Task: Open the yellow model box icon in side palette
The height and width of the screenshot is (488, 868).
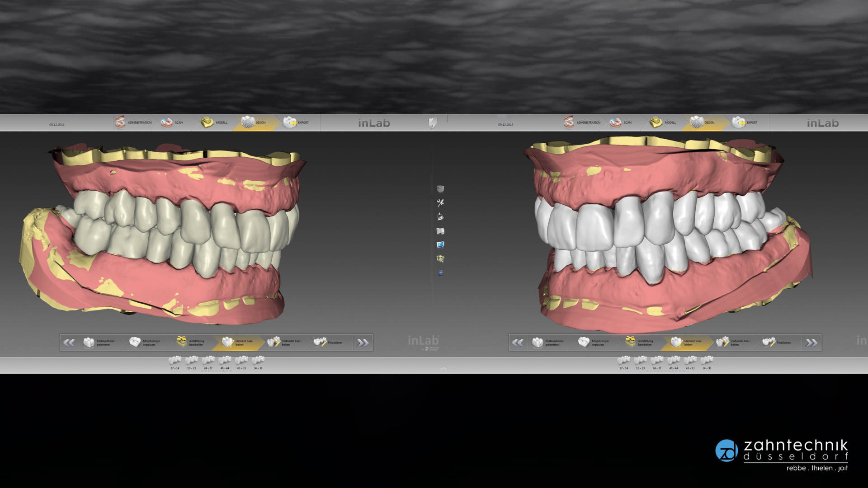Action: click(440, 259)
